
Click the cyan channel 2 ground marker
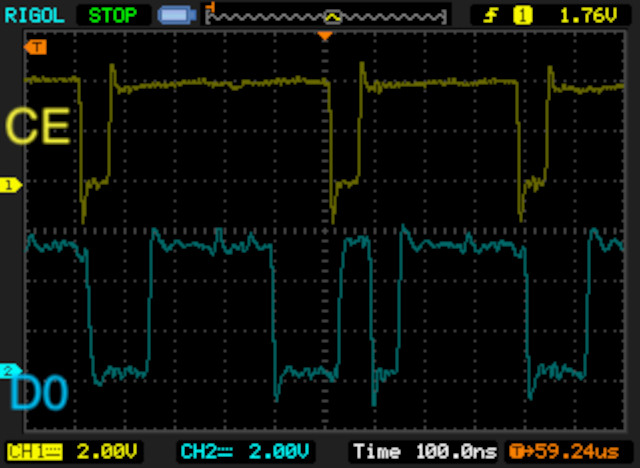pos(10,371)
